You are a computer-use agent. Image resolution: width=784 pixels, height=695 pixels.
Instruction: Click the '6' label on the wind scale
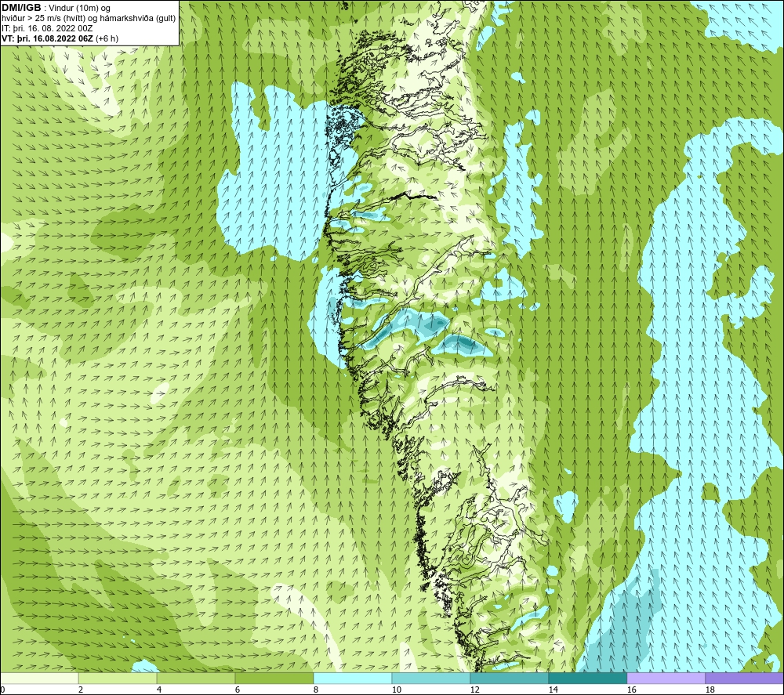pos(238,690)
